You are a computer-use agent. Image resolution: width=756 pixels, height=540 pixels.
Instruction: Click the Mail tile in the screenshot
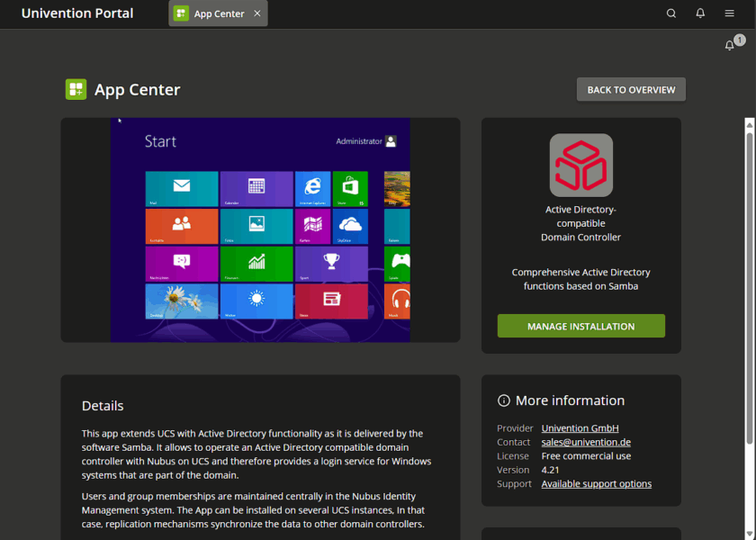[x=182, y=189]
